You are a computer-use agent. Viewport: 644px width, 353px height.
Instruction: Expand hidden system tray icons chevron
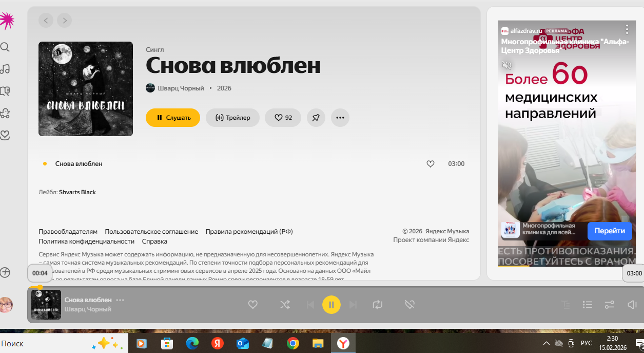tap(547, 343)
